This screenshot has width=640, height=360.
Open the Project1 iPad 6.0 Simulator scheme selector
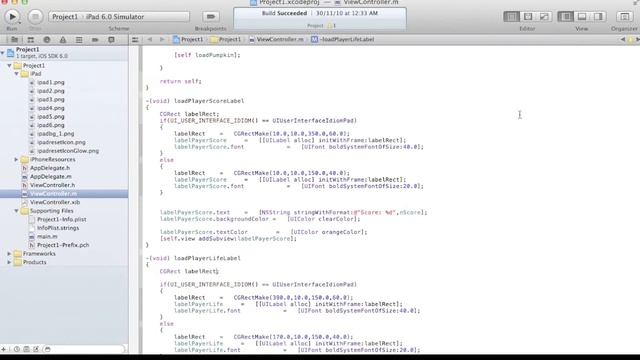coord(119,17)
